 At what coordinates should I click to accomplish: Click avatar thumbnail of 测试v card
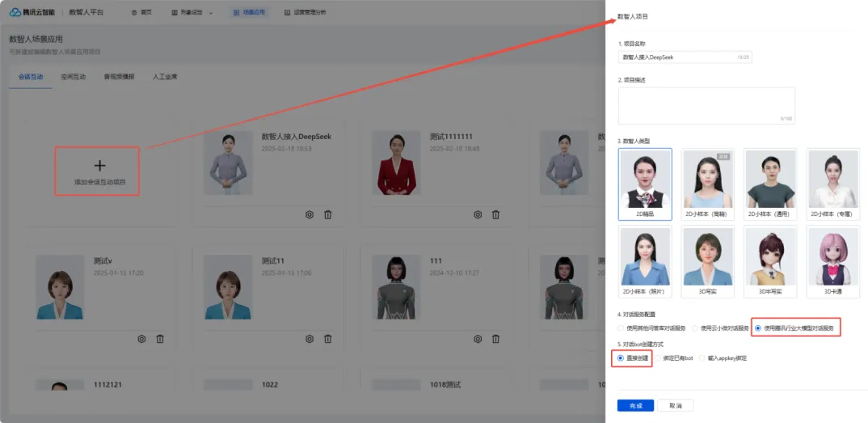tap(60, 287)
